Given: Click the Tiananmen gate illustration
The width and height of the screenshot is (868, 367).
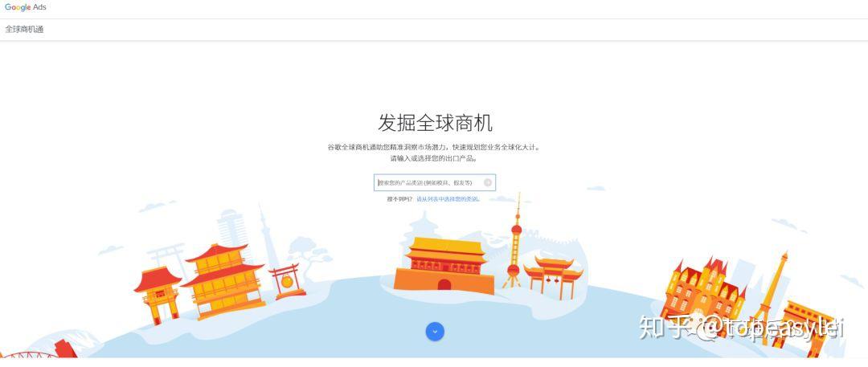Looking at the screenshot, I should tap(444, 266).
